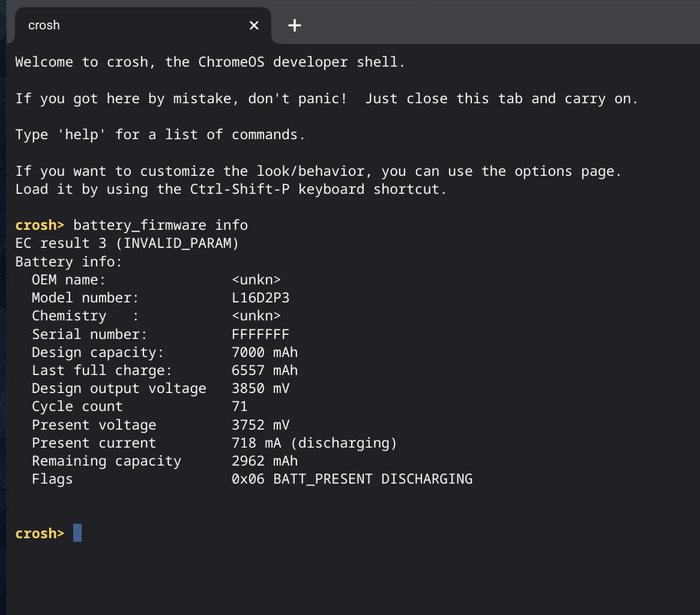The width and height of the screenshot is (700, 615).
Task: Click the serial number value FFFFFFF
Action: (261, 334)
